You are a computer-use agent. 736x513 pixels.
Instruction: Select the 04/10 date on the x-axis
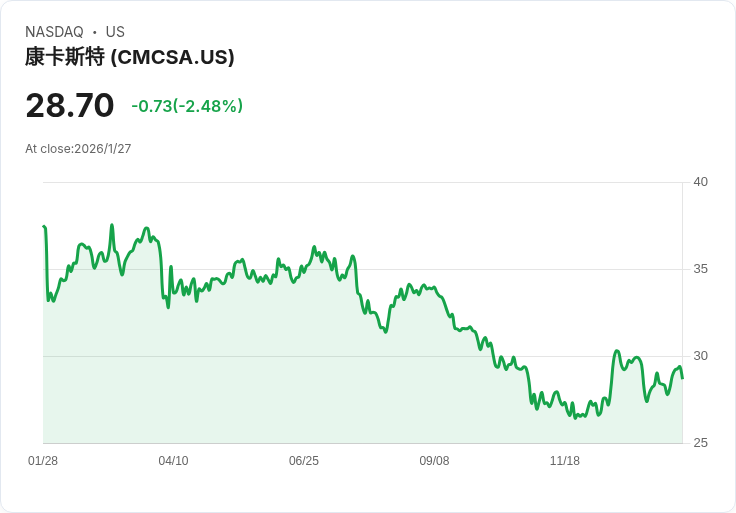pyautogui.click(x=173, y=461)
